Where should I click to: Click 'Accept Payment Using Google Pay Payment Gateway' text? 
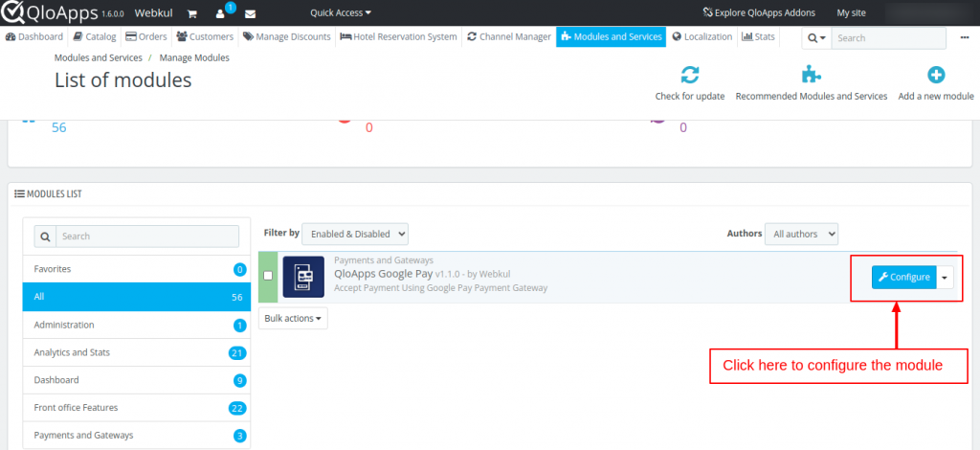(440, 288)
